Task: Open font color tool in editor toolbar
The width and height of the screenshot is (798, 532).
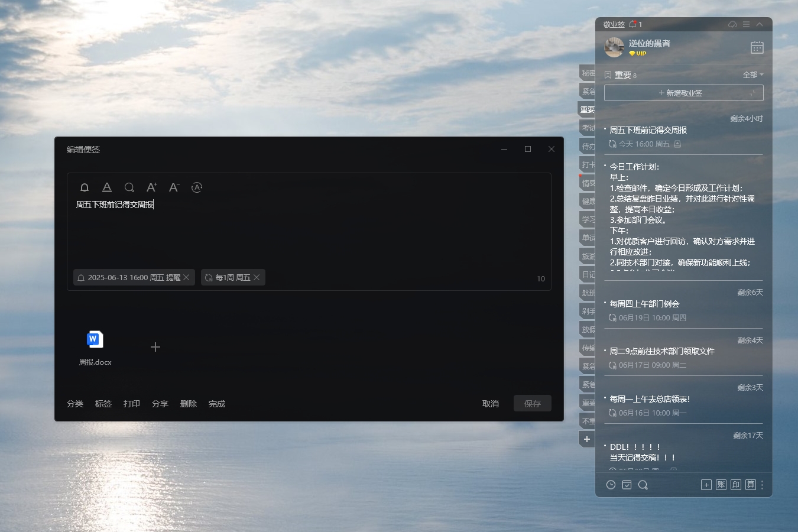Action: (x=107, y=187)
